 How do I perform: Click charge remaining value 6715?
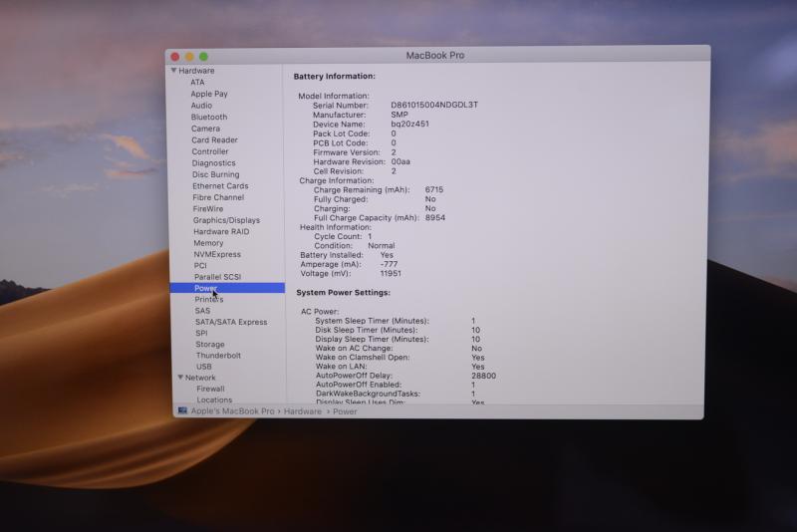(434, 189)
